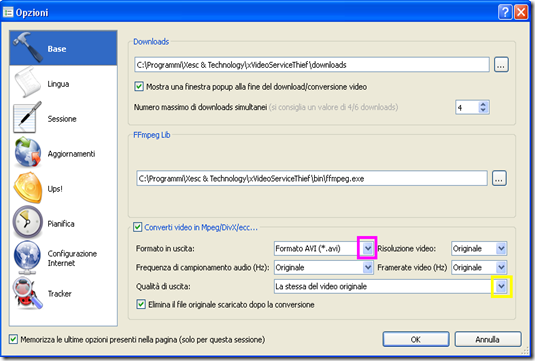Screen dimensions: 535x361
Task: Open the Ups! shield icon
Action: tap(27, 188)
